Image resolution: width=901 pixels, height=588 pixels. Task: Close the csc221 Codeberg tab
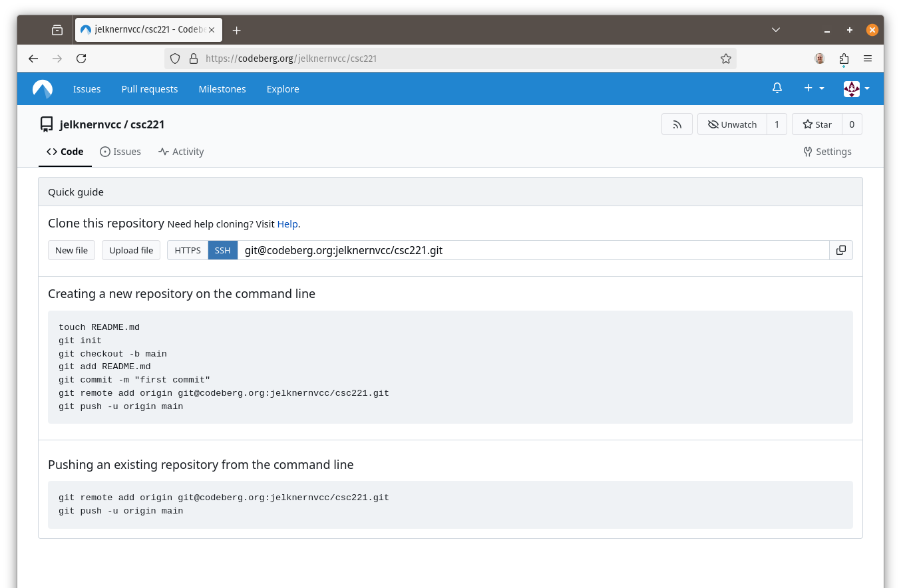click(212, 30)
